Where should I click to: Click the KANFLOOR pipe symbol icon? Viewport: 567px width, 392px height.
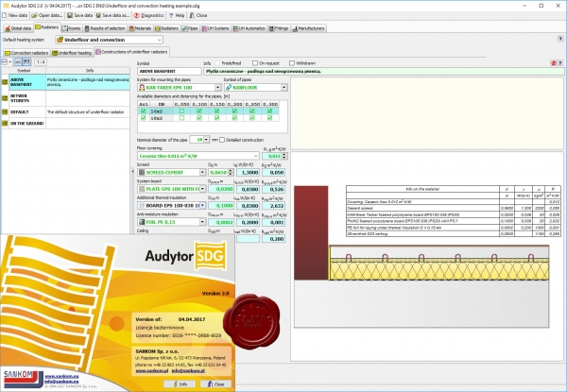(x=229, y=88)
